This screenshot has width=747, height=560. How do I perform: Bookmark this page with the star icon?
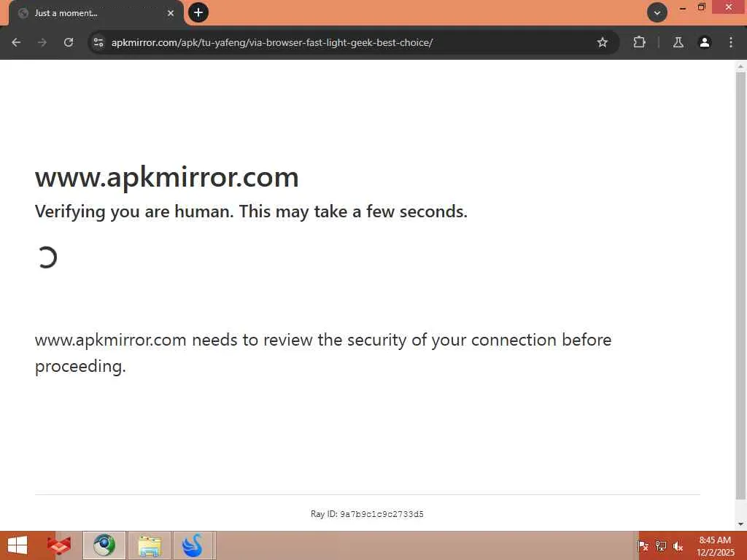(602, 42)
